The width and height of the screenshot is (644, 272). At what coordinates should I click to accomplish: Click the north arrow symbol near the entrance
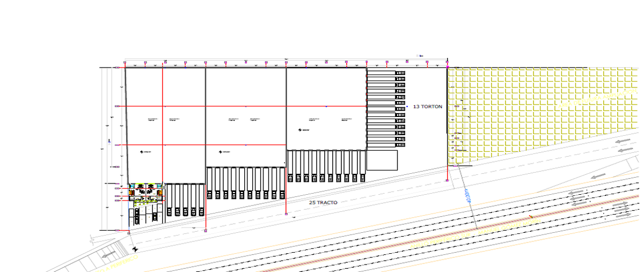[135, 249]
